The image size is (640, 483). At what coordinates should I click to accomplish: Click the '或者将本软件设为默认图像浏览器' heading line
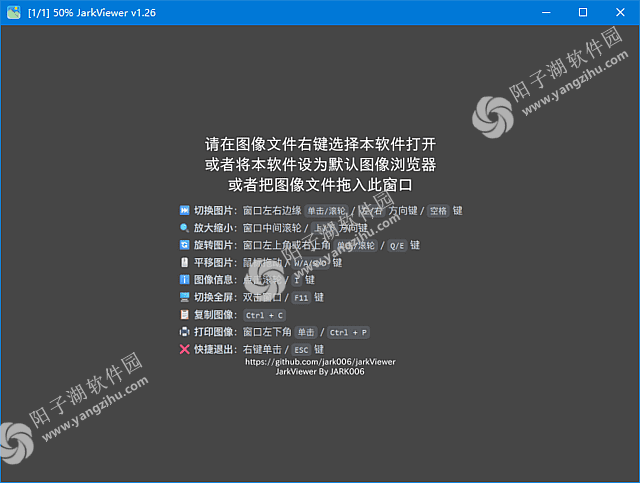320,165
